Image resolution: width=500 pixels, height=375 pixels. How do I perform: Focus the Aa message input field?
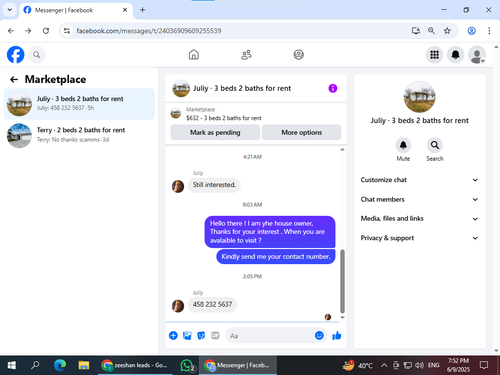270,336
